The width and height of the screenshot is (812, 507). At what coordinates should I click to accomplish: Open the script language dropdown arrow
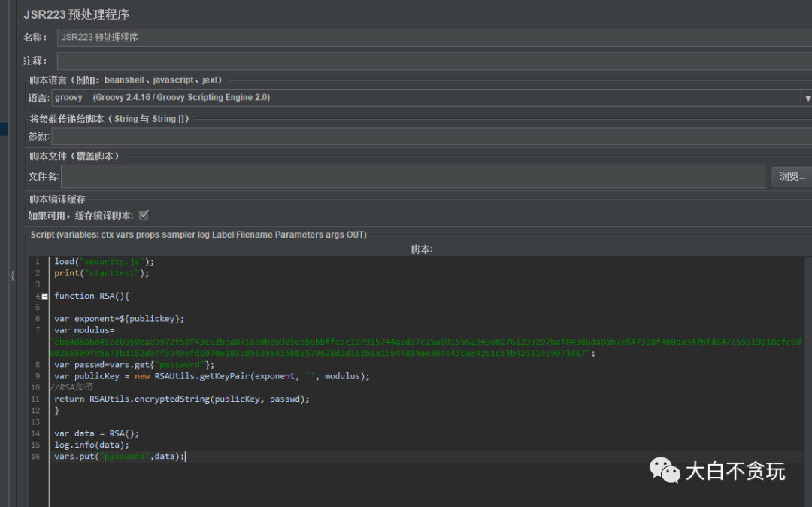pyautogui.click(x=807, y=98)
